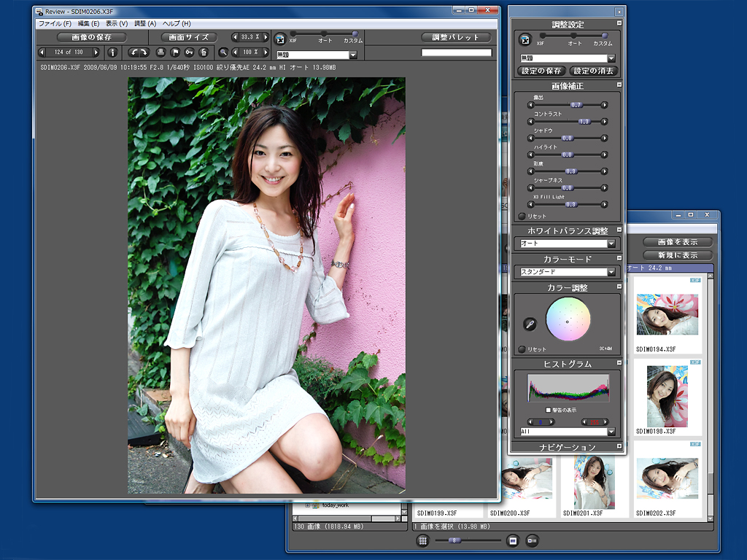The image size is (747, 560).
Task: Click the リセット button under 画像補正
Action: pyautogui.click(x=522, y=216)
